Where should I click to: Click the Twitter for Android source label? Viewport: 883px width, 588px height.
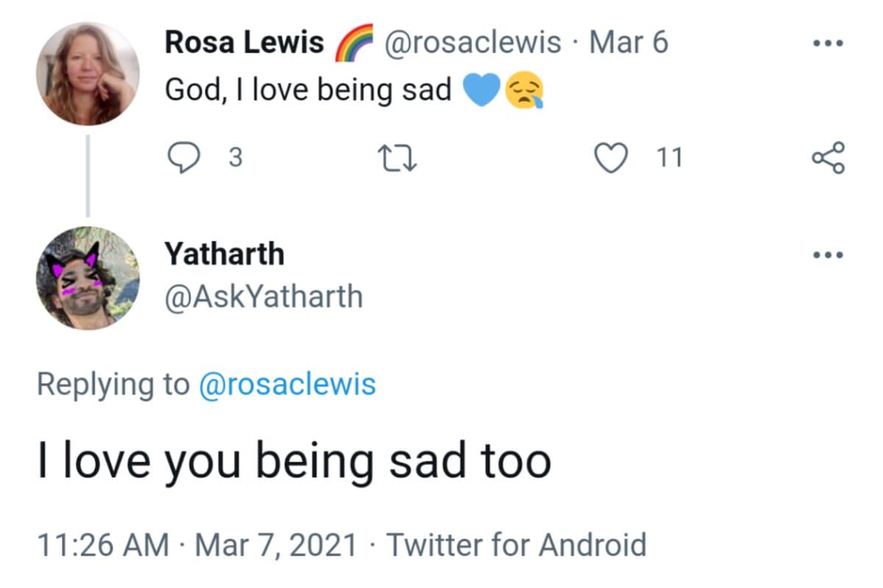tap(517, 545)
